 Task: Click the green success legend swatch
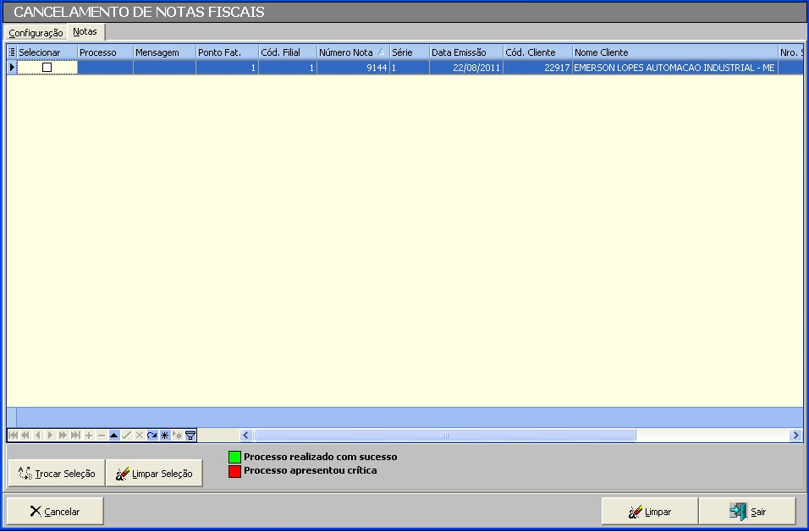coord(234,458)
